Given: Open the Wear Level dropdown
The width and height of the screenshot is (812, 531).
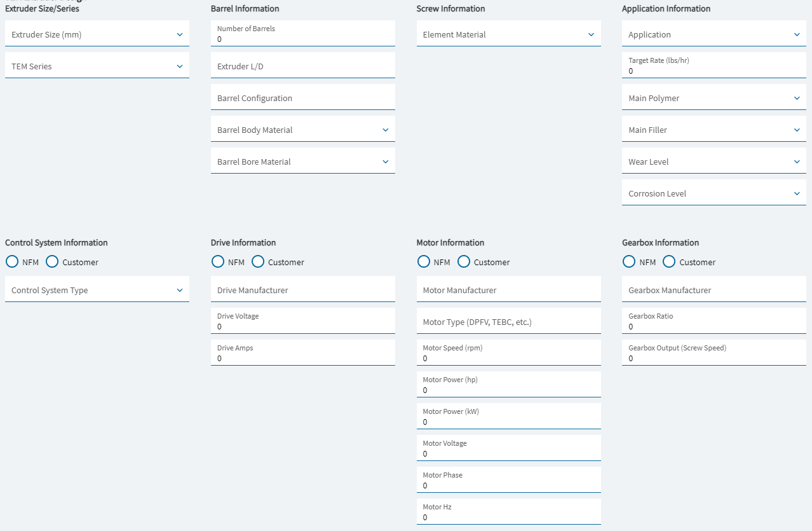Looking at the screenshot, I should pyautogui.click(x=714, y=161).
